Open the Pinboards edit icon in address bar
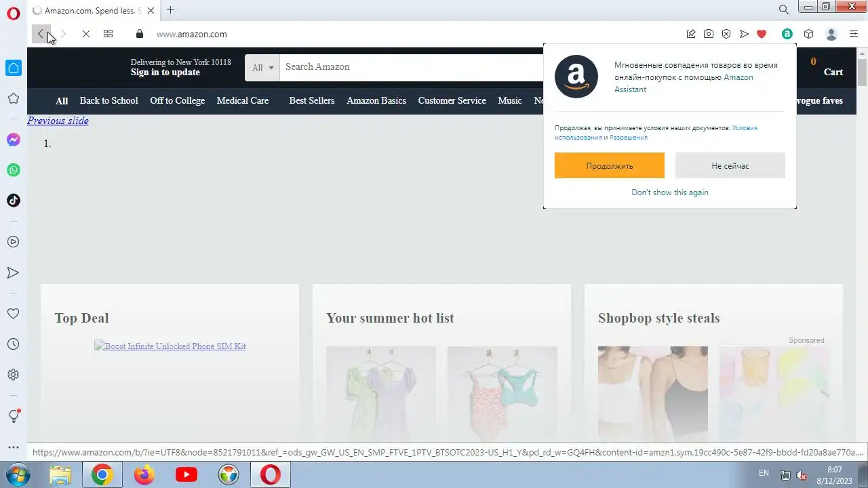This screenshot has width=868, height=488. coord(691,34)
